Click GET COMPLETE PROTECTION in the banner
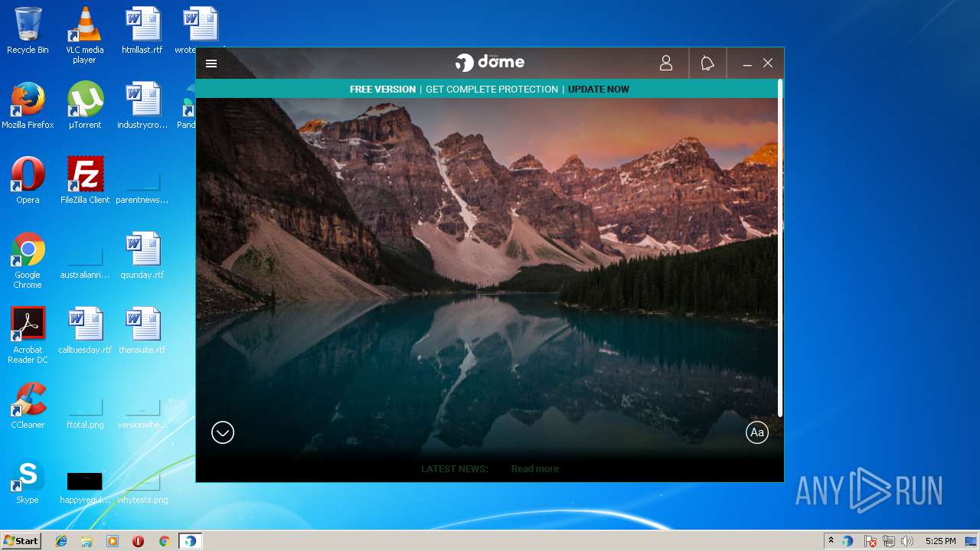The image size is (980, 551). (492, 90)
